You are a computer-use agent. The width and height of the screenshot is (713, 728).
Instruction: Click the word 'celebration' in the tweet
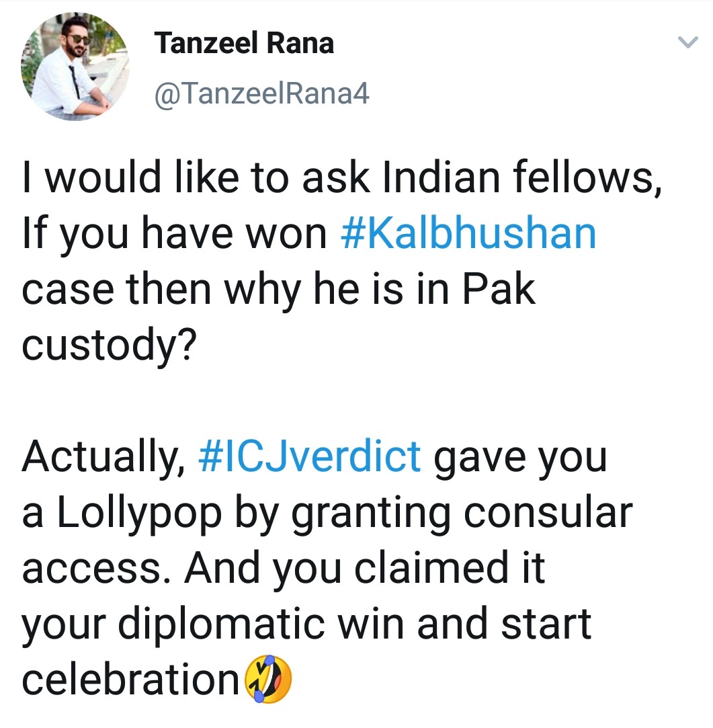click(131, 679)
